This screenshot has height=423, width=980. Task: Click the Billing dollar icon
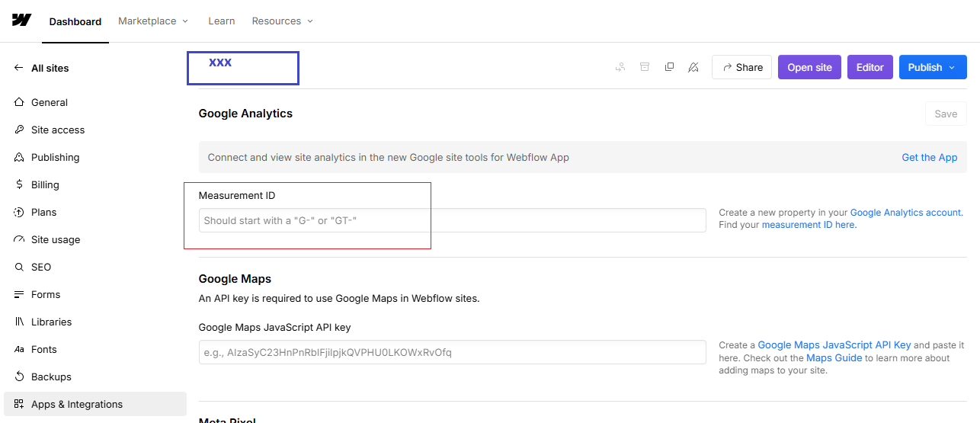19,184
